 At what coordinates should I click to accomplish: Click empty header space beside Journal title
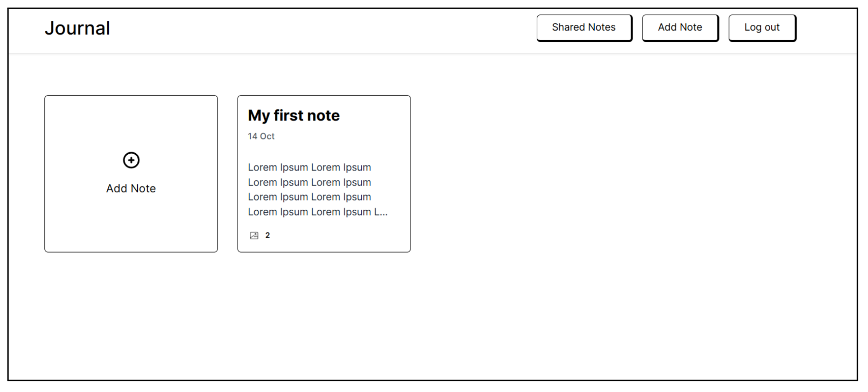(x=321, y=28)
